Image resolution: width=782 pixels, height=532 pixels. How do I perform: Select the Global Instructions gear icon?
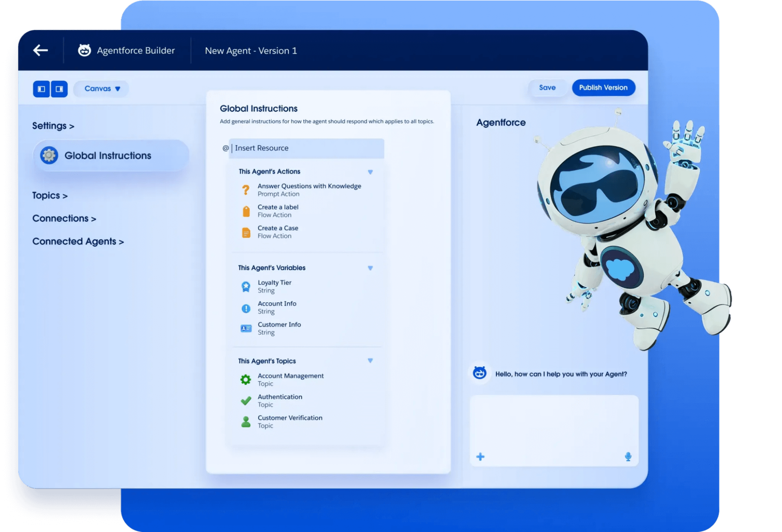[x=49, y=155]
